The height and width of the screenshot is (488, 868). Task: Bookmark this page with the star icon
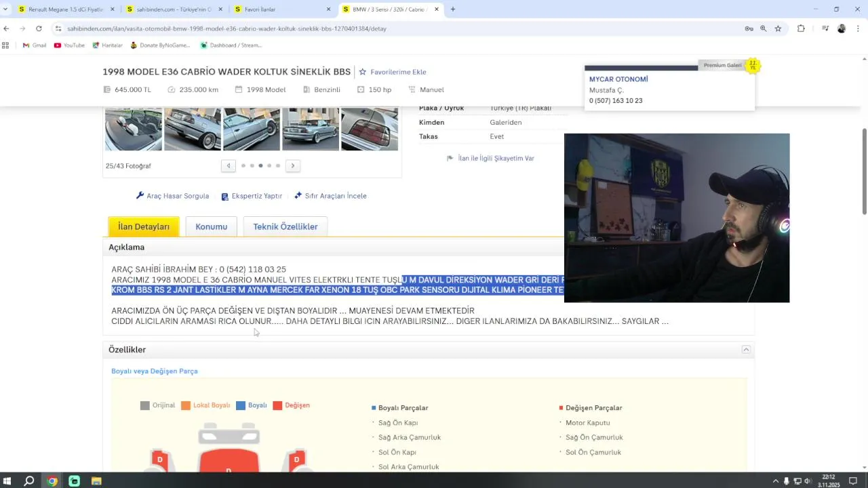click(778, 28)
